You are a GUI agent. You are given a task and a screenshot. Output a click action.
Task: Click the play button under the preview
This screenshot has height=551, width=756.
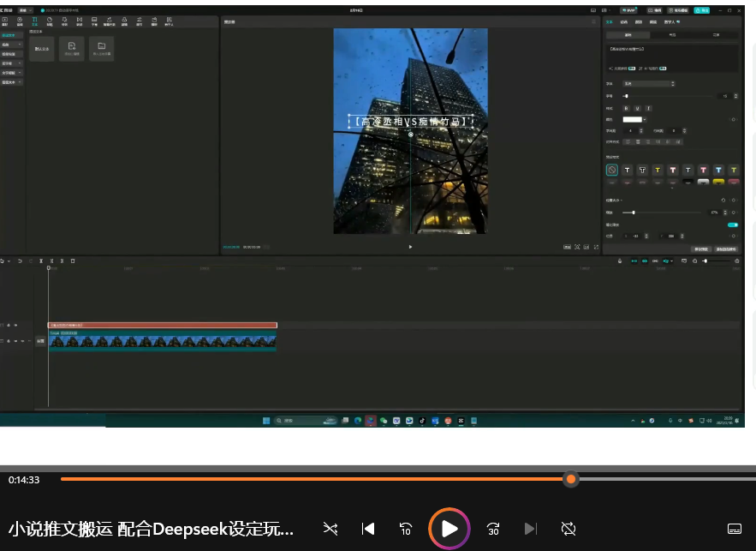(x=410, y=247)
